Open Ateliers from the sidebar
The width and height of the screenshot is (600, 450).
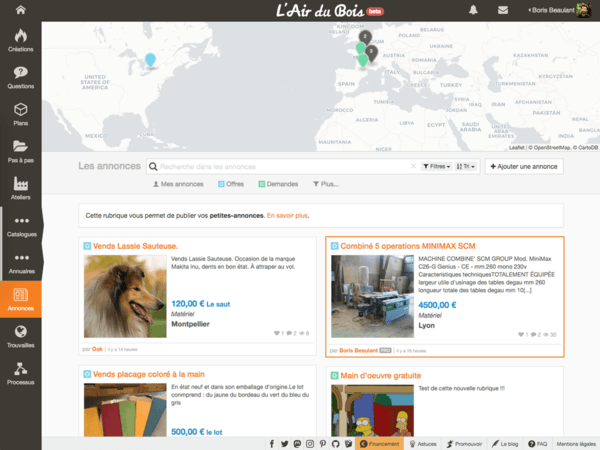[x=20, y=189]
